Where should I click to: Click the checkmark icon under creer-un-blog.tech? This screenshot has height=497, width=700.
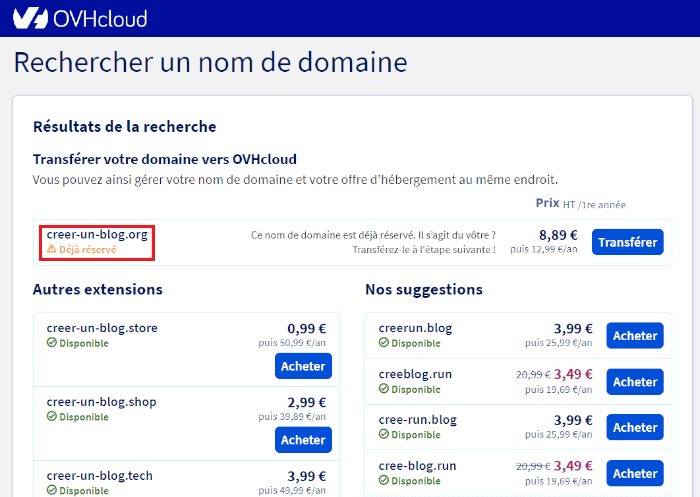[x=52, y=490]
